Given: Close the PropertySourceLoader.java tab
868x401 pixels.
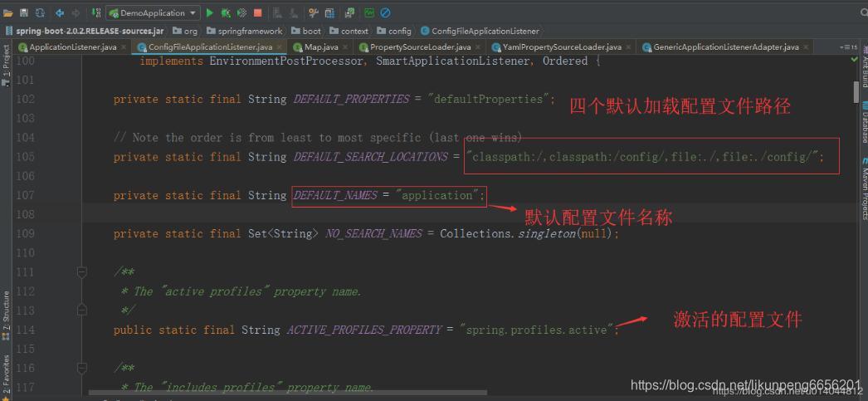Looking at the screenshot, I should 478,47.
